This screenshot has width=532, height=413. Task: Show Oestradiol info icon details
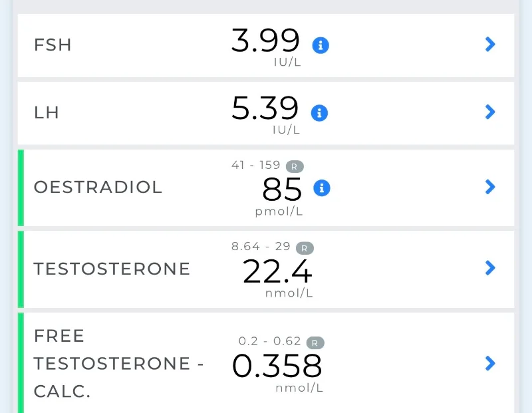[x=322, y=188]
